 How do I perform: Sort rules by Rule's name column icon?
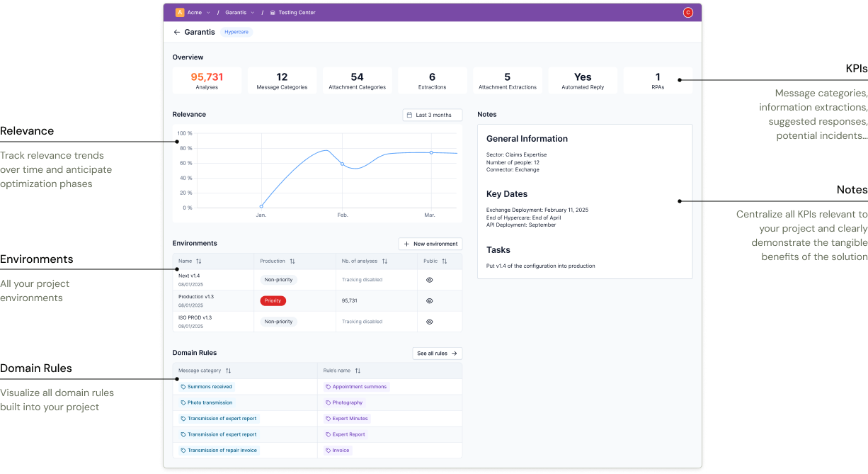(x=358, y=371)
